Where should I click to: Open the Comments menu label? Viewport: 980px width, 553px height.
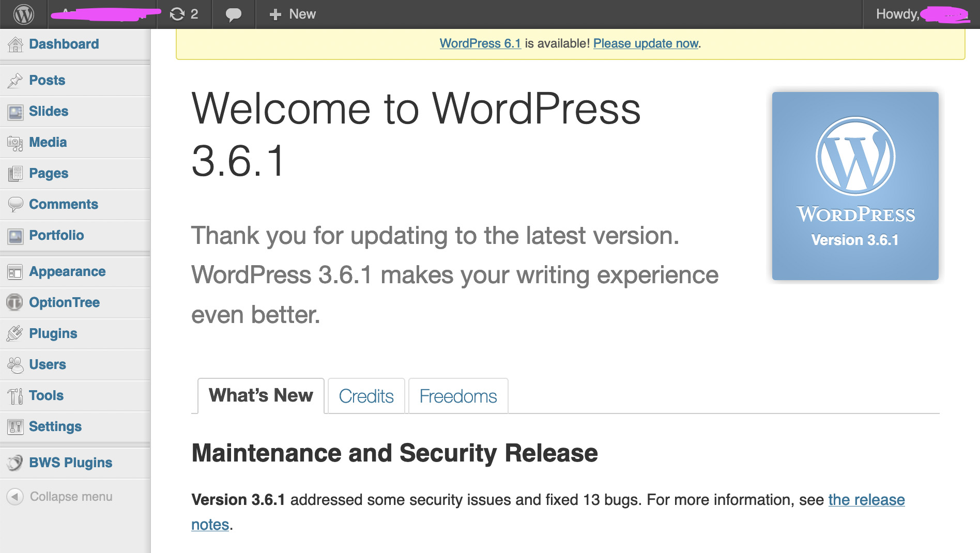pos(64,204)
